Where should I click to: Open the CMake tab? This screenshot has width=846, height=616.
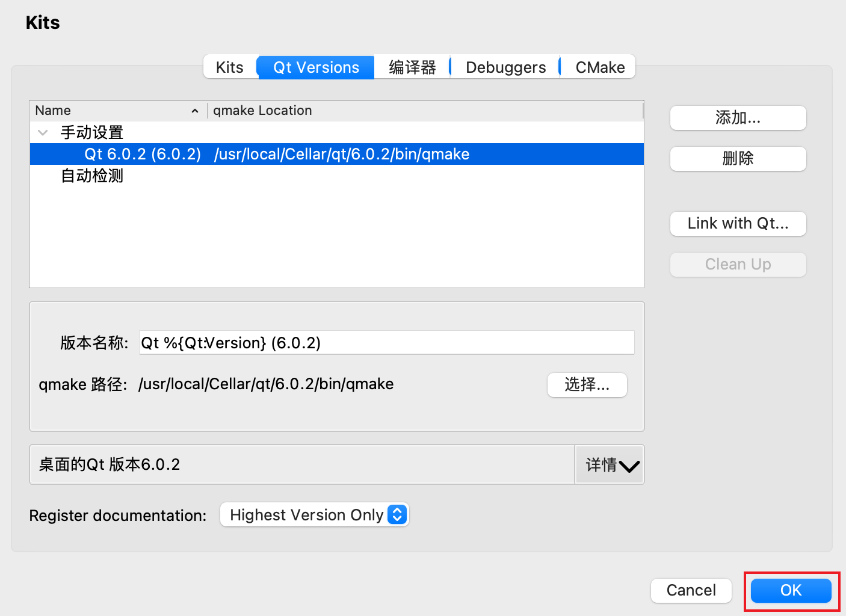(599, 67)
